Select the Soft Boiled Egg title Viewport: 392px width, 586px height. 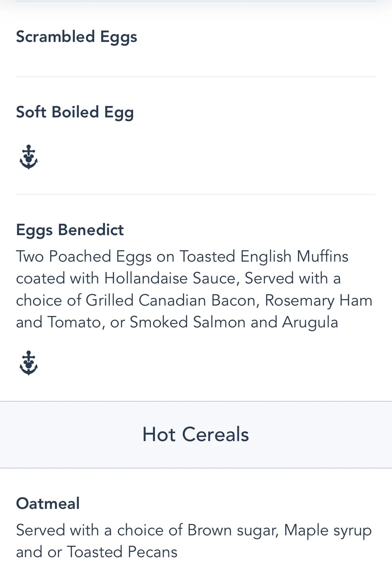click(75, 112)
